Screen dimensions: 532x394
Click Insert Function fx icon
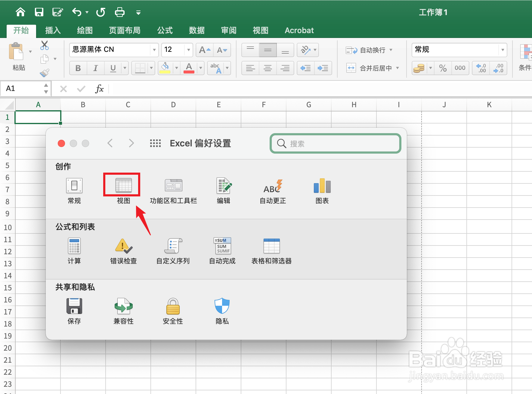[x=99, y=89]
